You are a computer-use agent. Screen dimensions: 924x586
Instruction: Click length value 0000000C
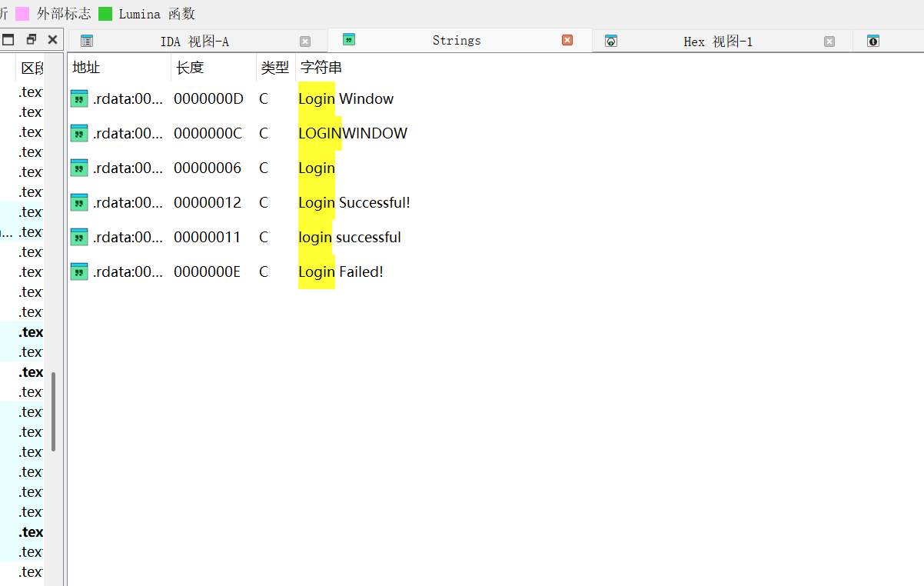tap(208, 133)
